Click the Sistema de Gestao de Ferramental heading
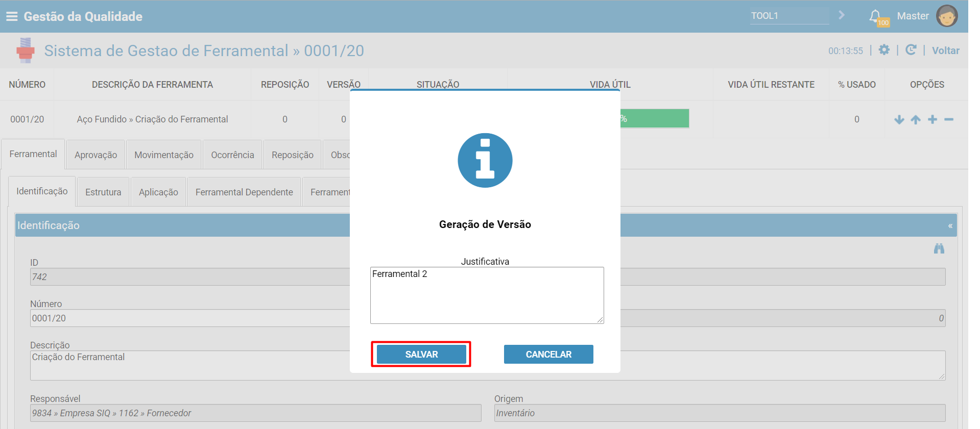 204,51
